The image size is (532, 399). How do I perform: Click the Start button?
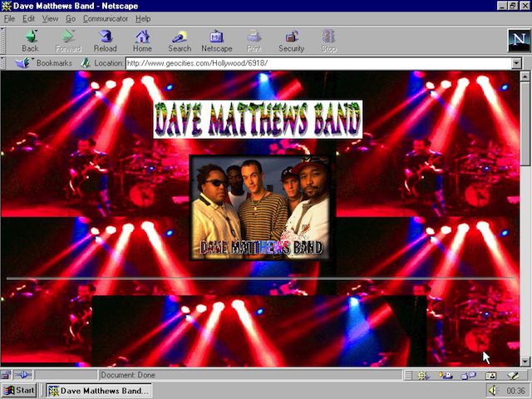pyautogui.click(x=19, y=391)
